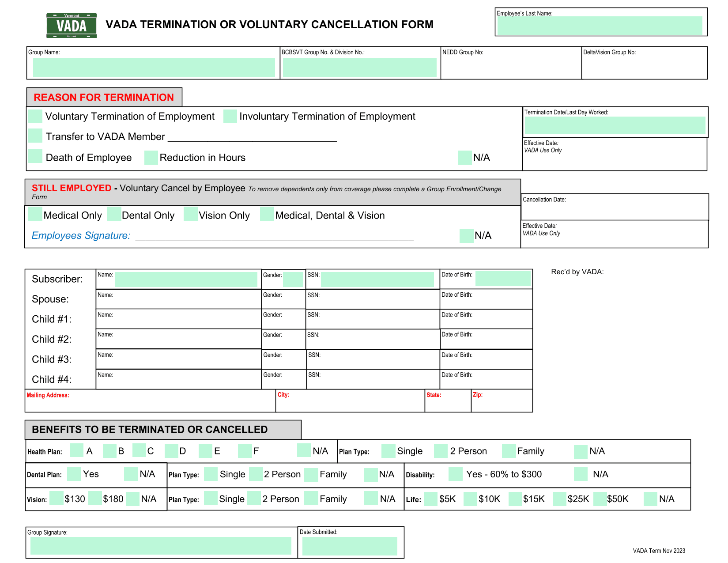The width and height of the screenshot is (728, 563).
Task: Click the Employee's Last Name field
Action: (x=600, y=26)
